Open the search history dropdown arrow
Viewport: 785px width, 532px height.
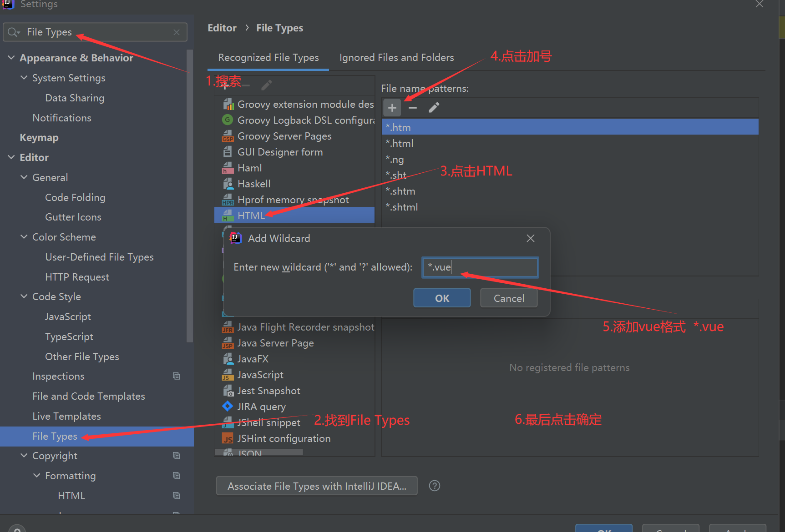[x=19, y=33]
